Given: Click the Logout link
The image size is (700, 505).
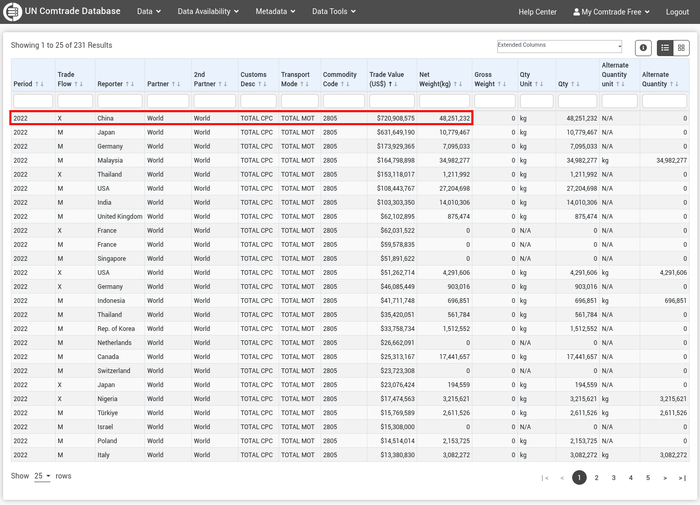Looking at the screenshot, I should click(677, 12).
